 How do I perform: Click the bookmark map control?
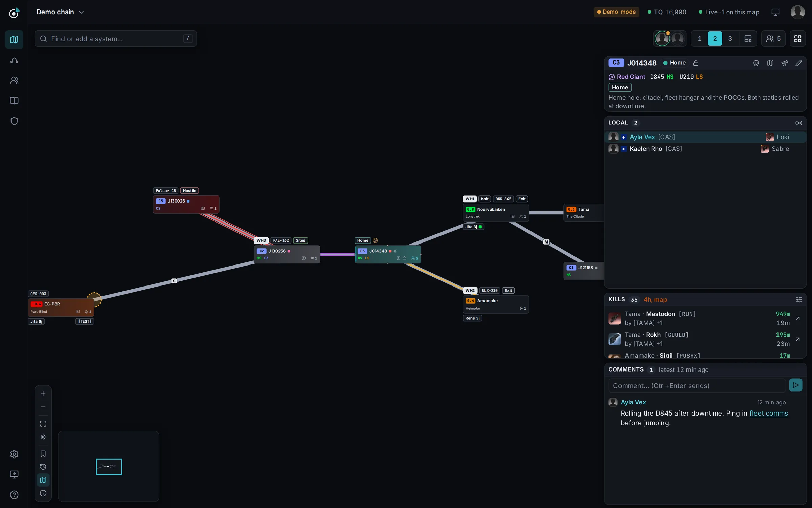43,454
